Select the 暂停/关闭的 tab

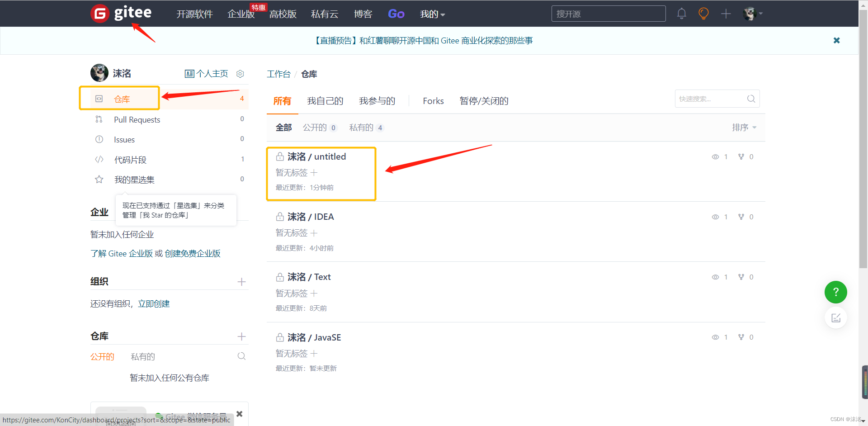484,101
